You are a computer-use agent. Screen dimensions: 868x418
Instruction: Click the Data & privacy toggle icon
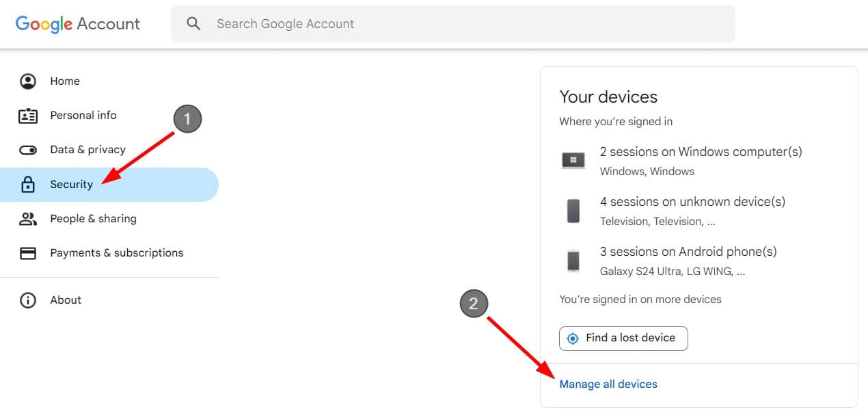tap(28, 150)
